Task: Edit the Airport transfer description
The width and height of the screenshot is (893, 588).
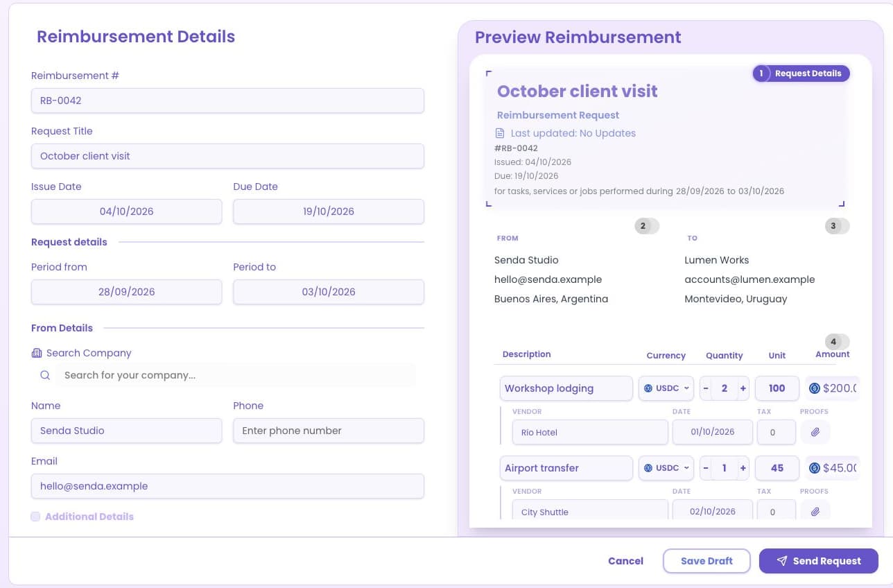Action: click(566, 468)
